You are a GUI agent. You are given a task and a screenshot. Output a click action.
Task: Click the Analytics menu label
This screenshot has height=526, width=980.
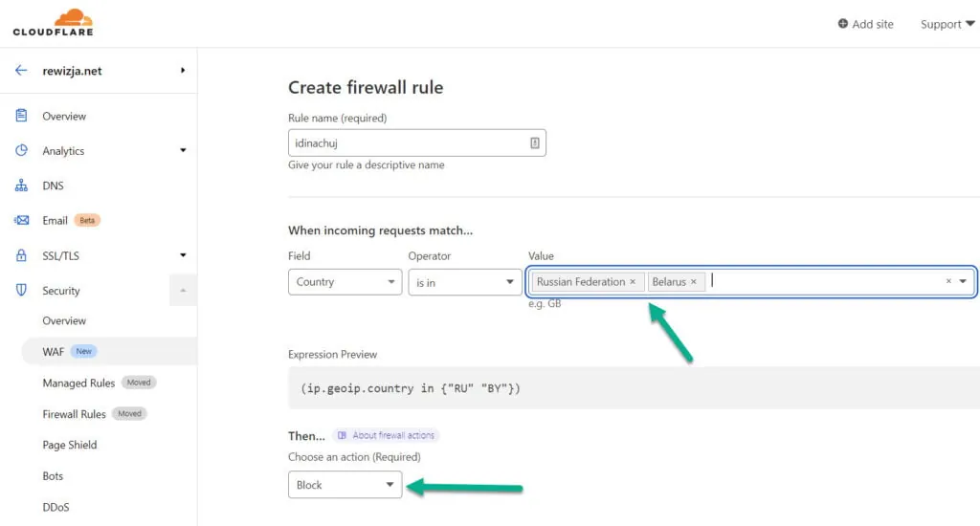[63, 150]
